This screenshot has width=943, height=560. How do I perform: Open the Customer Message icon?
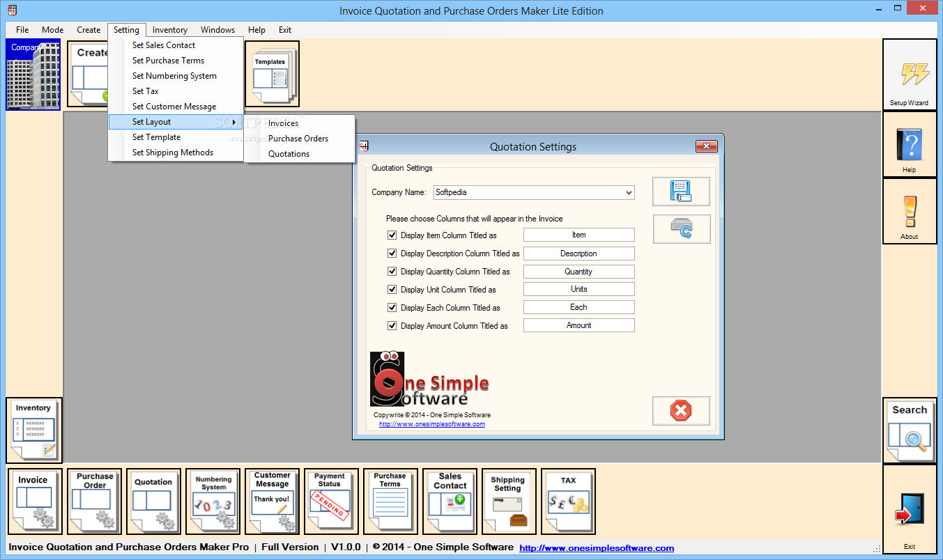(x=272, y=501)
